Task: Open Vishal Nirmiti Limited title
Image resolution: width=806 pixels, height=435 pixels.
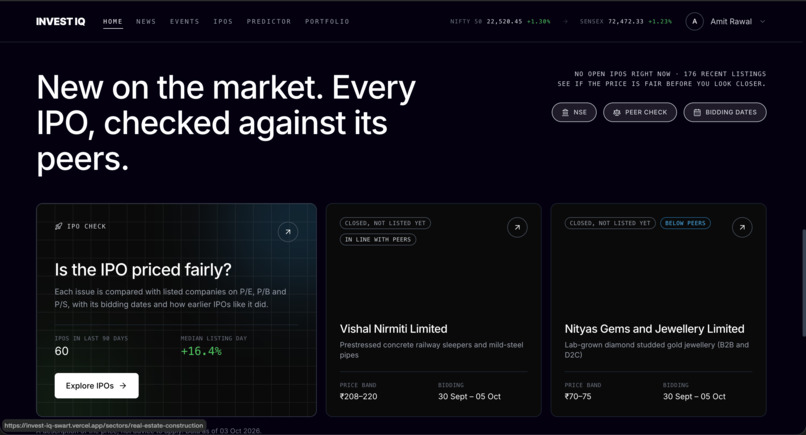Action: point(393,329)
